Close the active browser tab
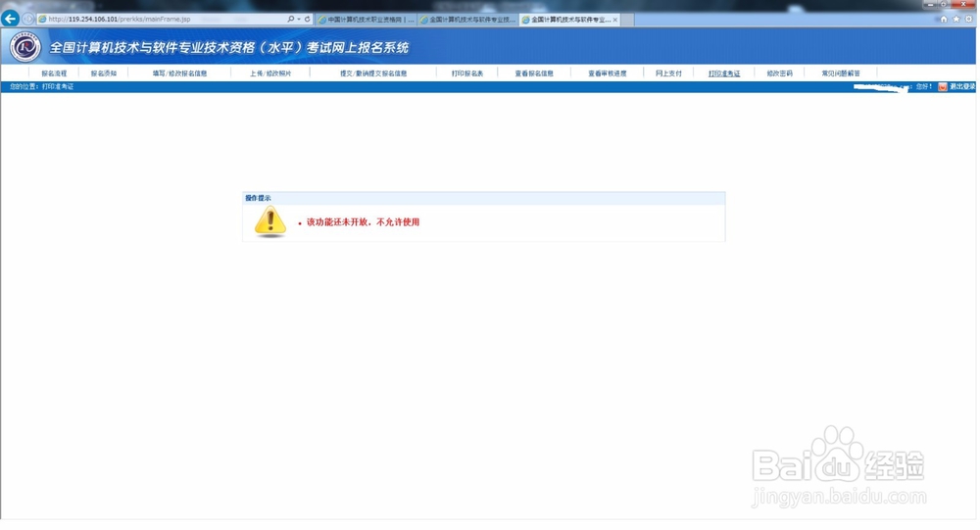This screenshot has height=530, width=980. point(615,20)
